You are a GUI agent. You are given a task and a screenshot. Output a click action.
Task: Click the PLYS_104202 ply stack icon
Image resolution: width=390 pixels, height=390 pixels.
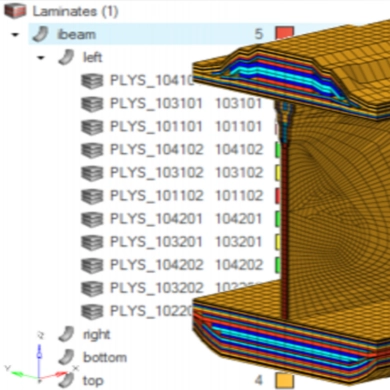click(92, 265)
